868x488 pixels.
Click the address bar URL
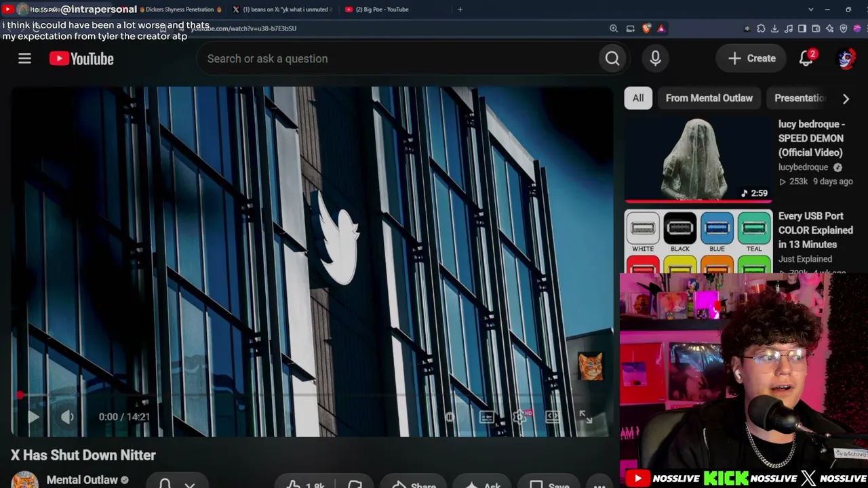tap(243, 28)
